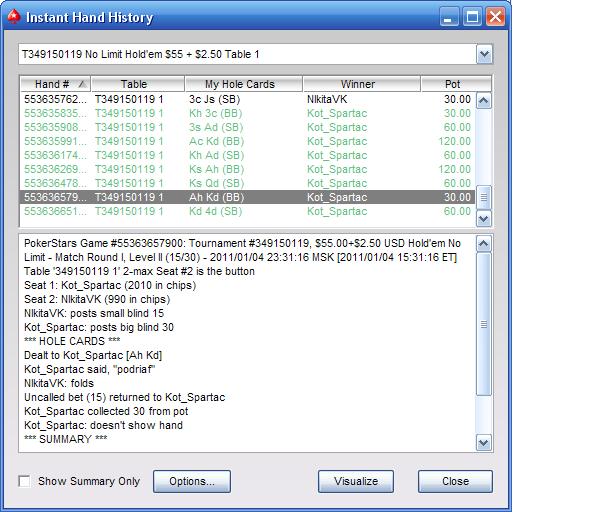Click the 60.00 pot in Kd 4d row

pos(457,211)
